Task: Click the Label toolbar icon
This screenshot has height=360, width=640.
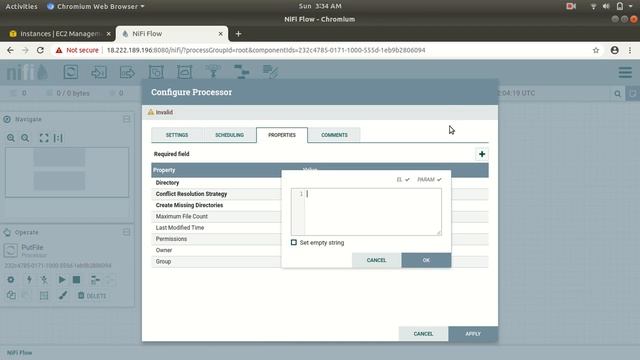Action: click(270, 72)
